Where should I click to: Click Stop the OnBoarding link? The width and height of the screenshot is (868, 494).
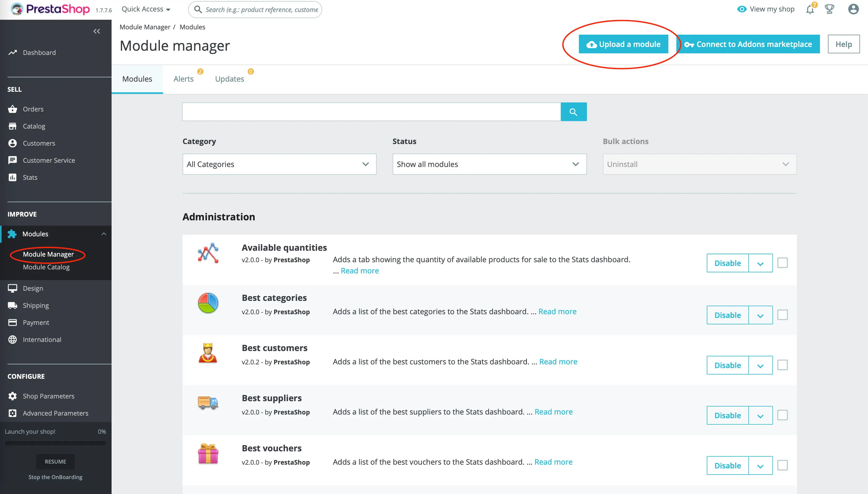click(x=55, y=477)
